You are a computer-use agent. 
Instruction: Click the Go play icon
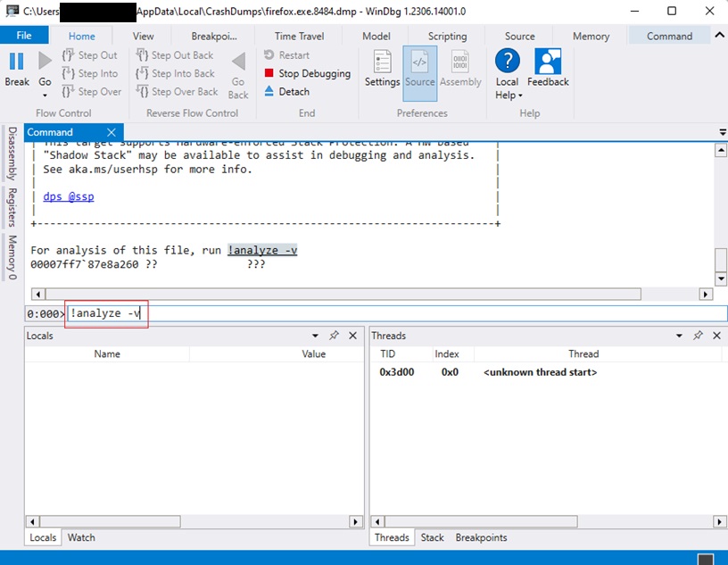45,61
